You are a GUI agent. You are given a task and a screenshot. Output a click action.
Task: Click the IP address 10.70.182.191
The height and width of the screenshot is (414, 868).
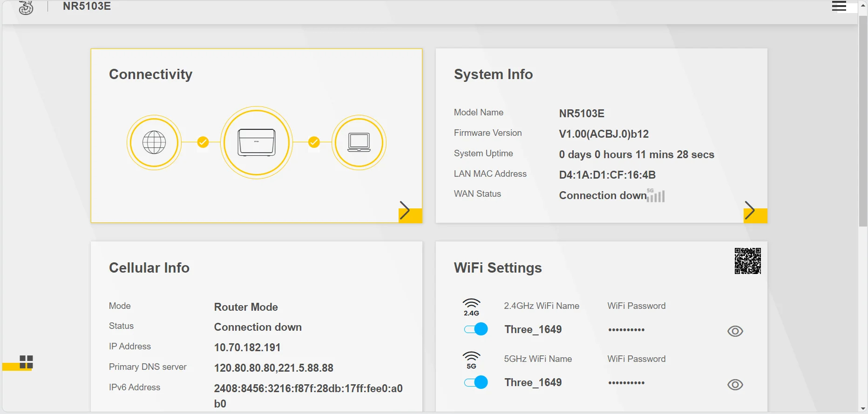point(247,347)
